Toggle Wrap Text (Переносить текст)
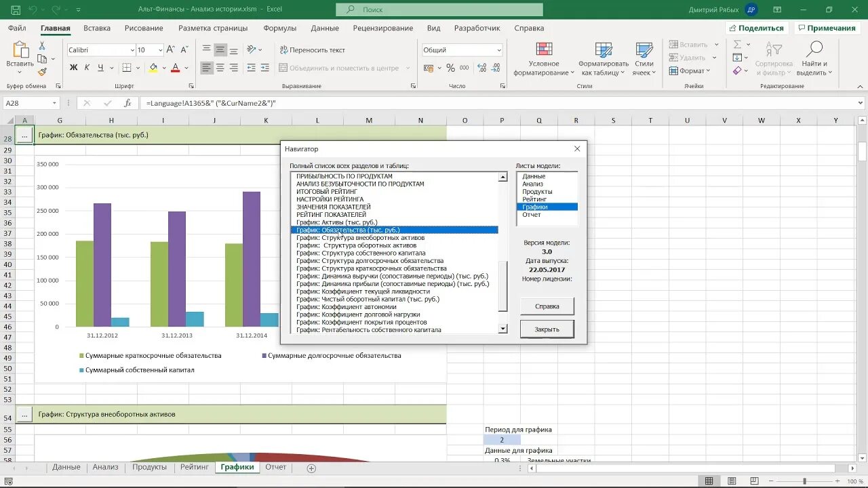Screen dimensions: 868x488 pyautogui.click(x=312, y=50)
